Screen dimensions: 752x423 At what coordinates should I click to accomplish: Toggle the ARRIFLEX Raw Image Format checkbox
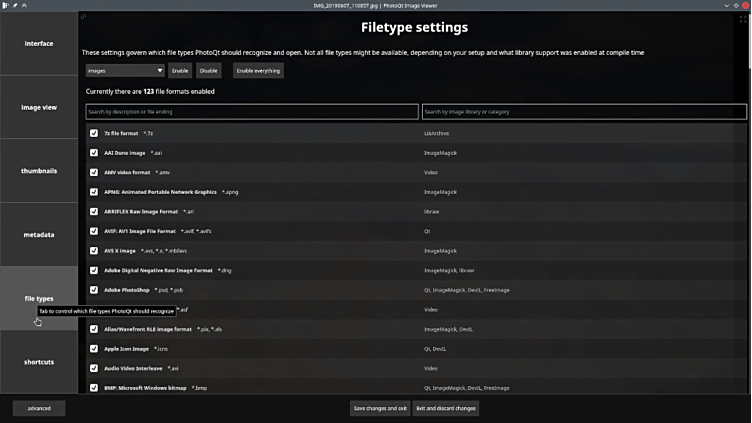point(94,212)
